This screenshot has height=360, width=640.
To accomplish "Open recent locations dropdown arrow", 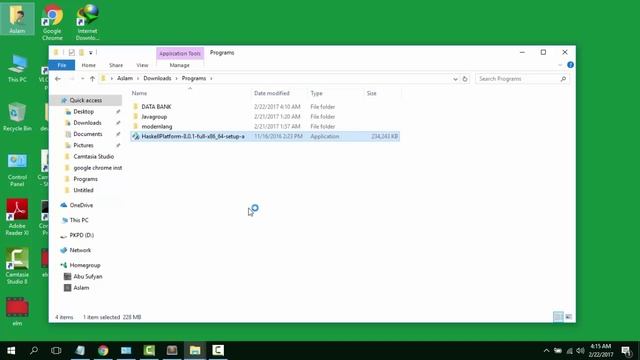I will click(82, 79).
